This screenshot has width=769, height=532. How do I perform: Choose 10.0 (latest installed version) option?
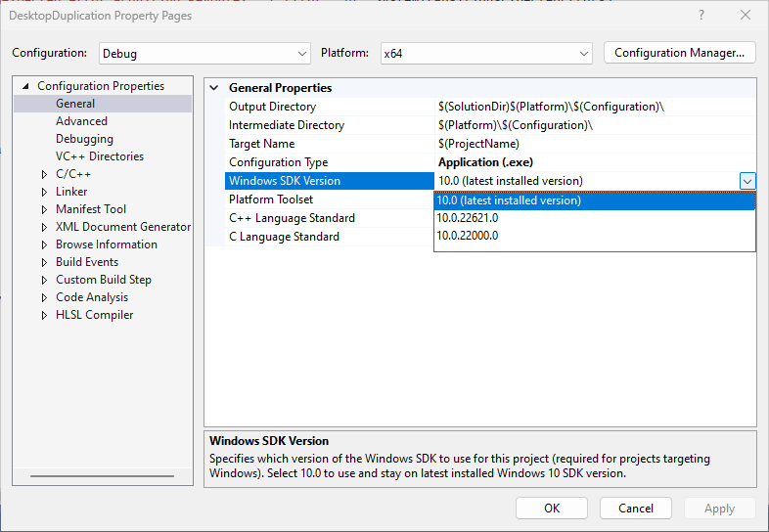click(x=595, y=200)
